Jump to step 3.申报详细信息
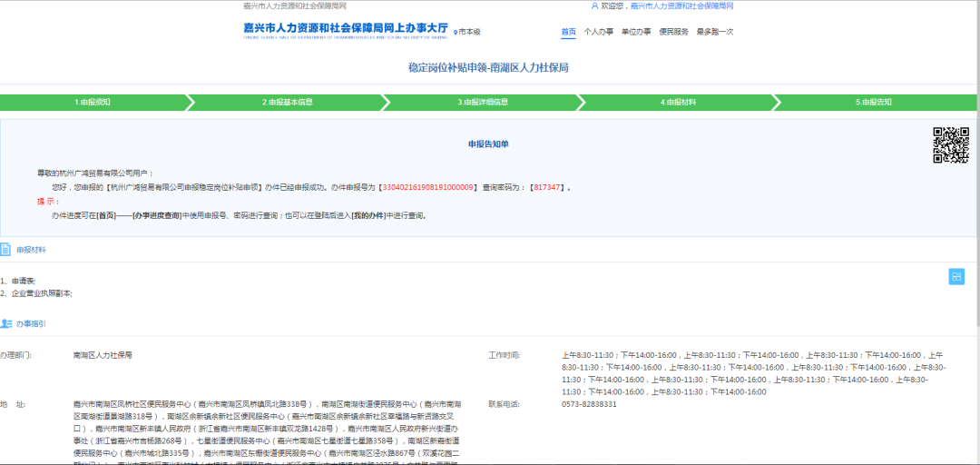980x465 pixels. click(483, 103)
